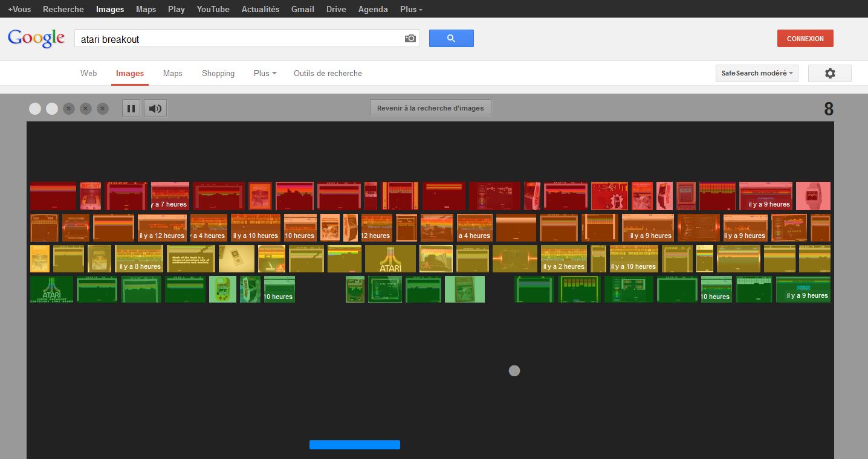Switch to the Shopping tab
The height and width of the screenshot is (459, 868).
coord(218,73)
